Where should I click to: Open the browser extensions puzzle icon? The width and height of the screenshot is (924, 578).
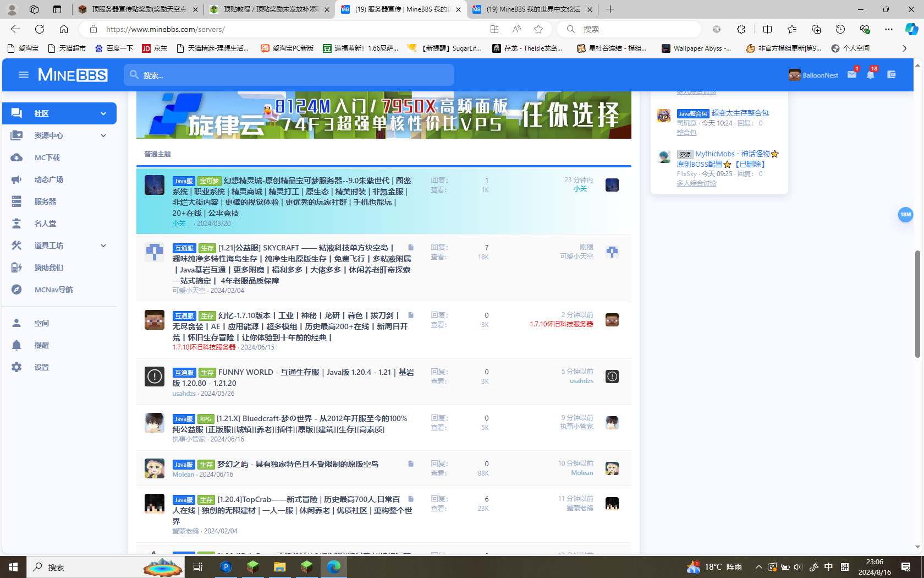click(x=741, y=29)
